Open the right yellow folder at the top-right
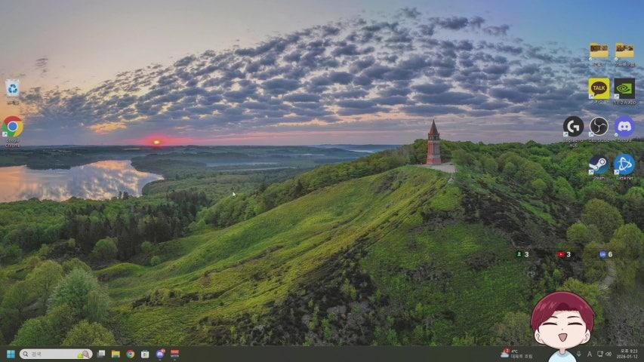The height and width of the screenshot is (362, 644). point(624,53)
